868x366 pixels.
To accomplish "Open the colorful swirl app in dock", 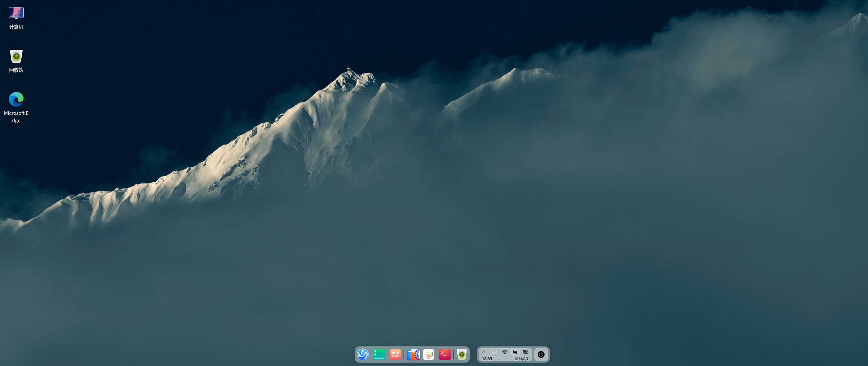I will (x=429, y=354).
